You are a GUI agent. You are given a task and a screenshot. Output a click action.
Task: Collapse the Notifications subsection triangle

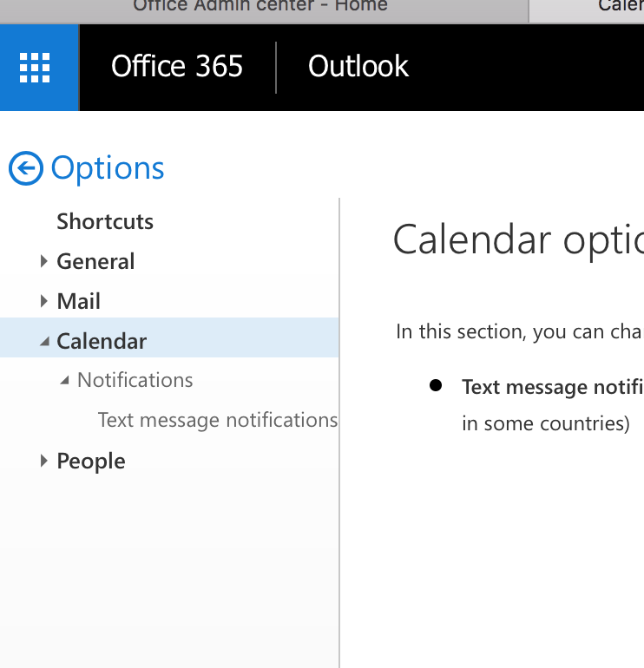tap(64, 381)
